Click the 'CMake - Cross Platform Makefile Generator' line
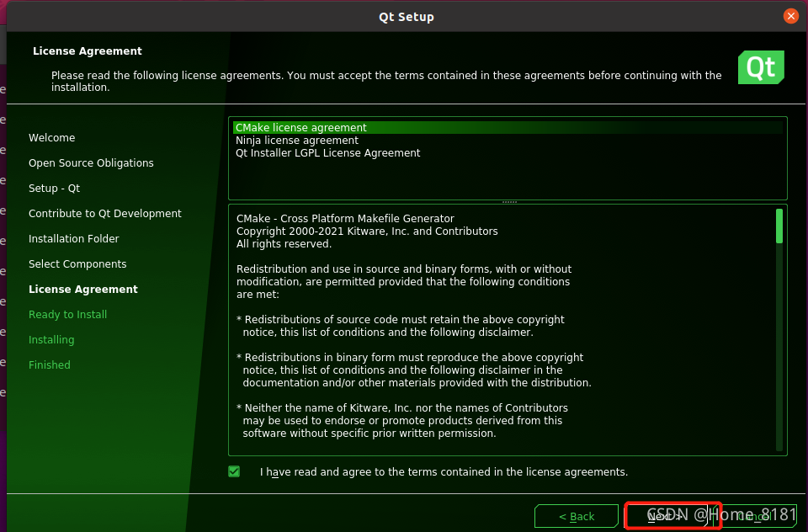Screen dimensions: 808x532 (345, 219)
